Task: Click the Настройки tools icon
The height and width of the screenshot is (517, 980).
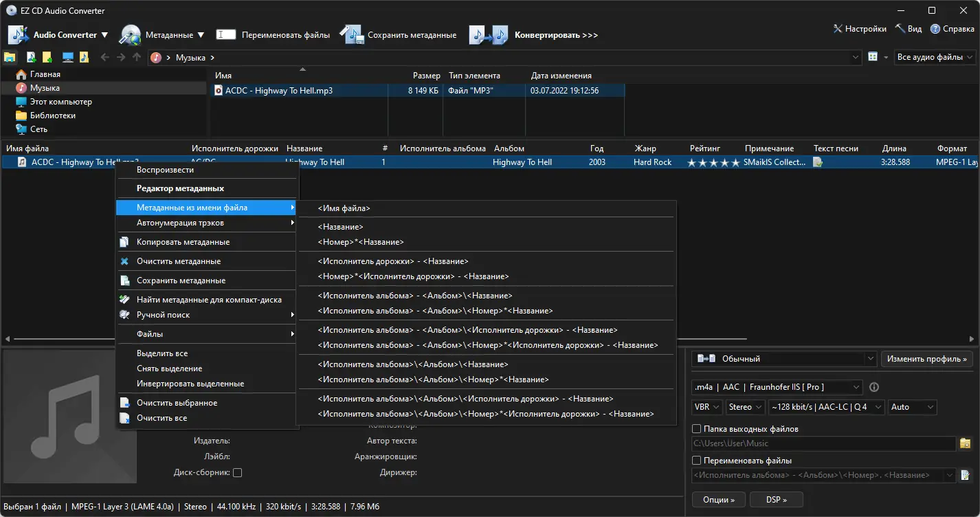Action: tap(838, 29)
